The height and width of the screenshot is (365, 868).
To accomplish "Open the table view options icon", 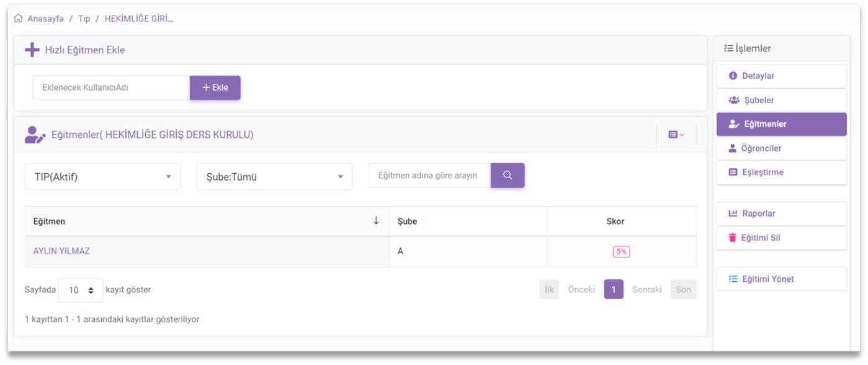I will pos(676,135).
